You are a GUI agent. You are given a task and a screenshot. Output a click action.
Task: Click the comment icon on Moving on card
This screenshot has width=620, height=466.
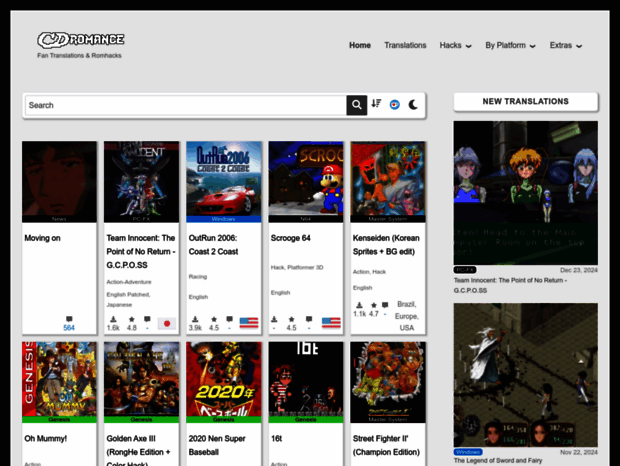tap(69, 319)
